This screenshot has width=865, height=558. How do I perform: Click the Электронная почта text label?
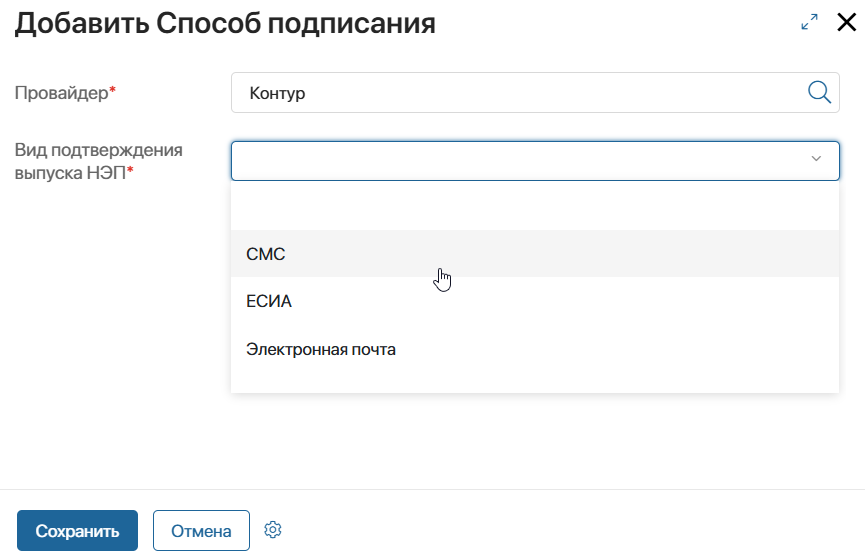click(x=321, y=349)
